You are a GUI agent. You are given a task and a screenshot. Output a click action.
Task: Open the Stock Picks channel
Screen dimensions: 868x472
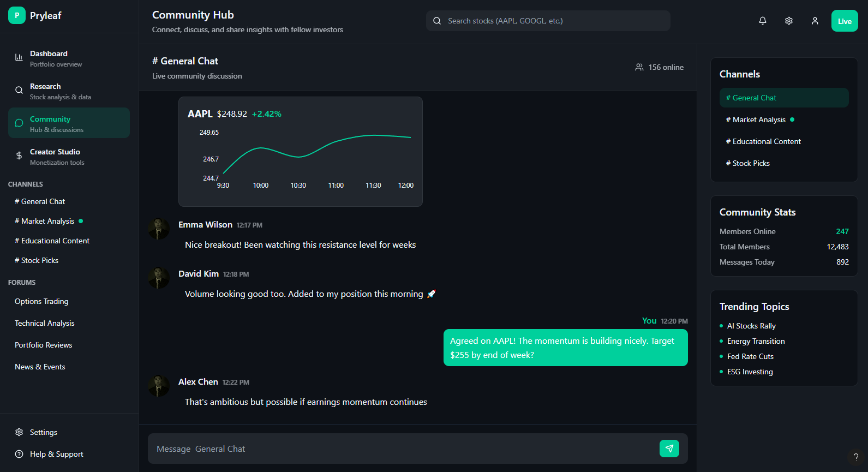coord(37,260)
